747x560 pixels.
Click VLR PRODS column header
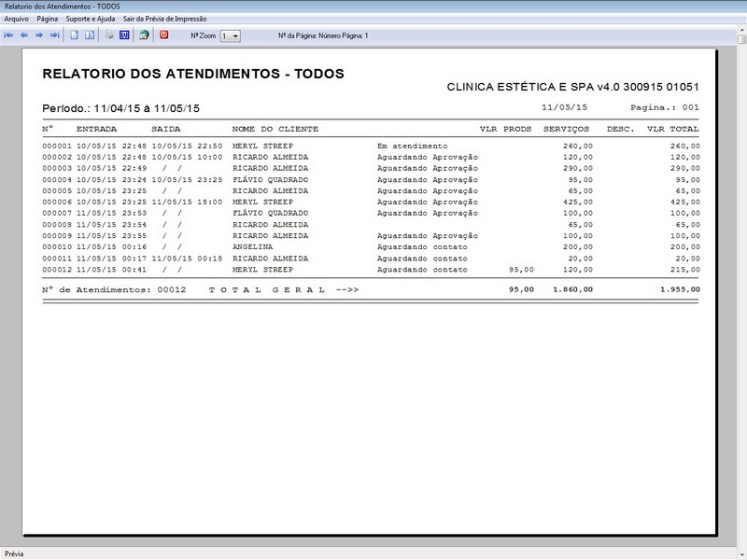(x=505, y=129)
